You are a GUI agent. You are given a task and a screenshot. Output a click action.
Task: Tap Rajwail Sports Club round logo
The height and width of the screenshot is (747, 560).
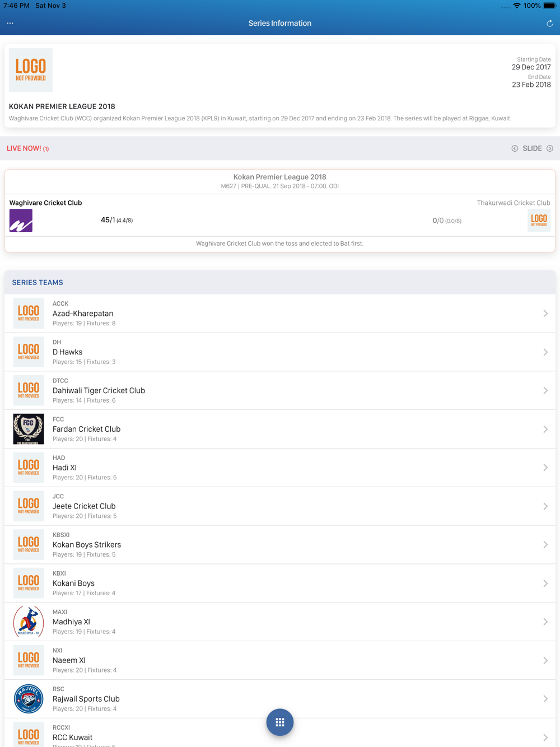[29, 699]
